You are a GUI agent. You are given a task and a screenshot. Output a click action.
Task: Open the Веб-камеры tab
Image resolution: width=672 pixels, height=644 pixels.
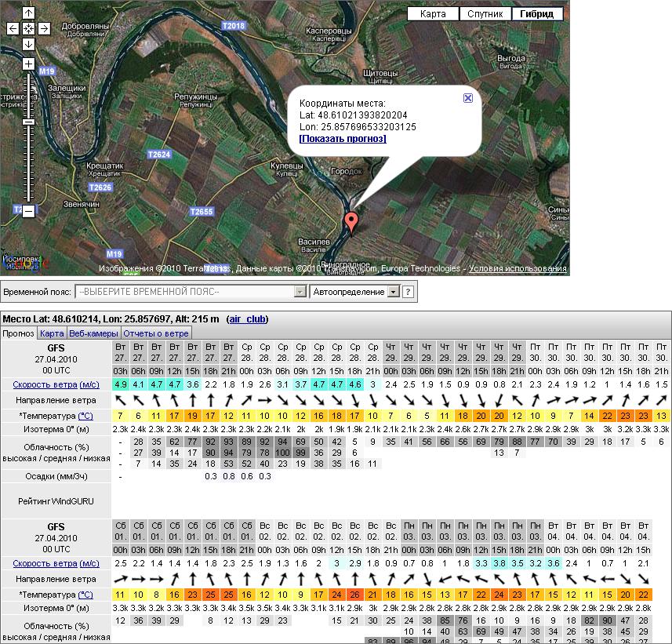[93, 333]
